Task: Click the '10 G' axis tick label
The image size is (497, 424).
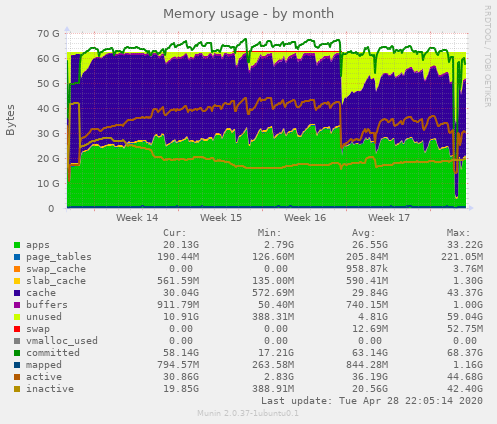Action: [48, 184]
